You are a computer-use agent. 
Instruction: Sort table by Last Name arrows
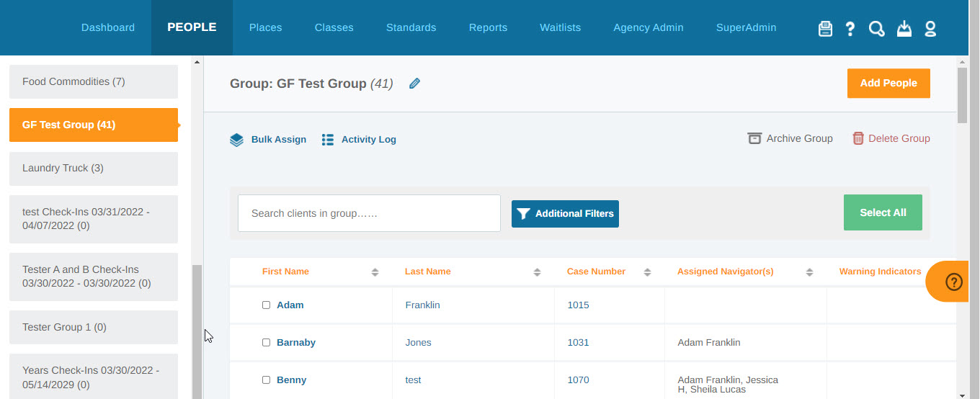click(x=537, y=272)
